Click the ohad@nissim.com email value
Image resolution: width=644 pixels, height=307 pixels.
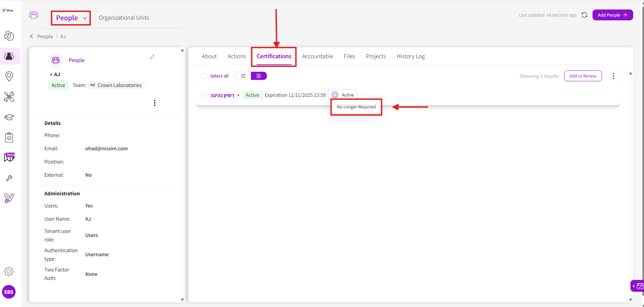pos(106,149)
